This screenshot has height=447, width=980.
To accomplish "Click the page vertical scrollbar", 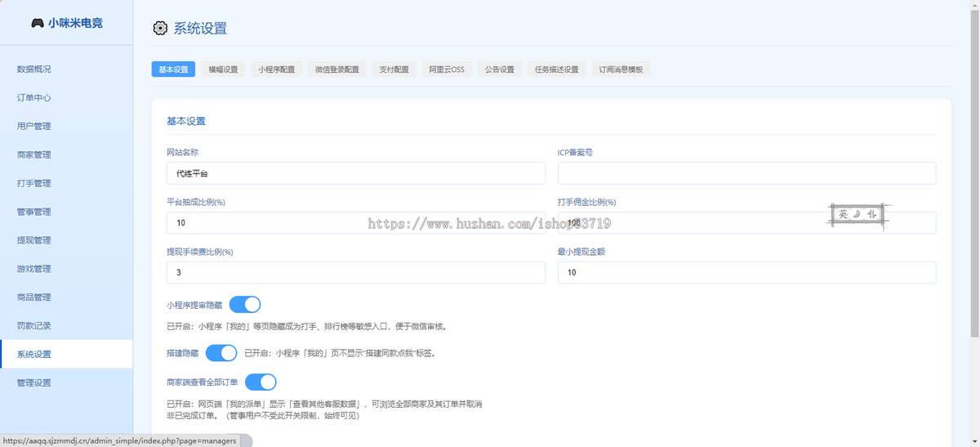I will 975,172.
